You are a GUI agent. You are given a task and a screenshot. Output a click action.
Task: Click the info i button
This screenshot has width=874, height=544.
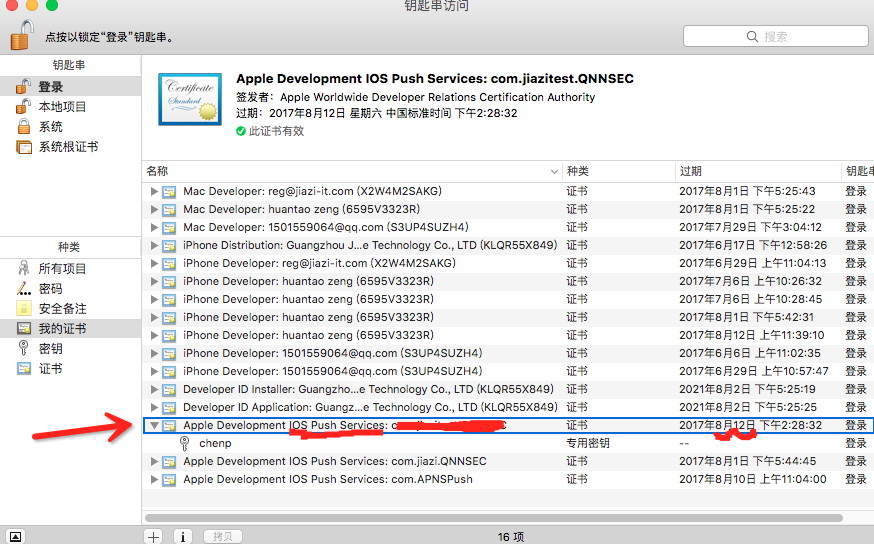183,537
